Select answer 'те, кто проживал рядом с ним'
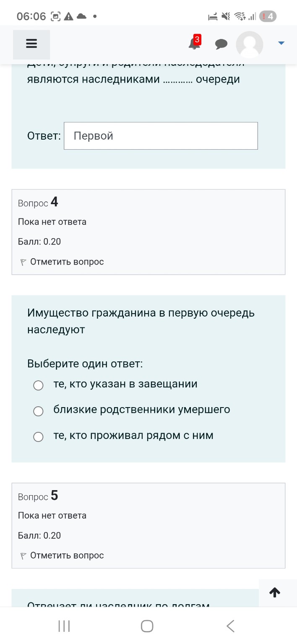 coord(38,436)
